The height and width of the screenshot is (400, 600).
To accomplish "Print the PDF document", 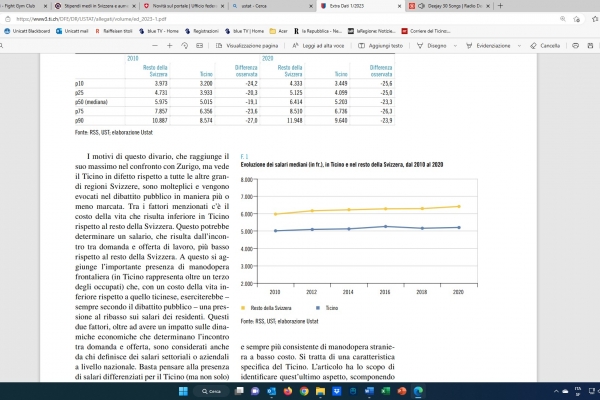I will [576, 46].
